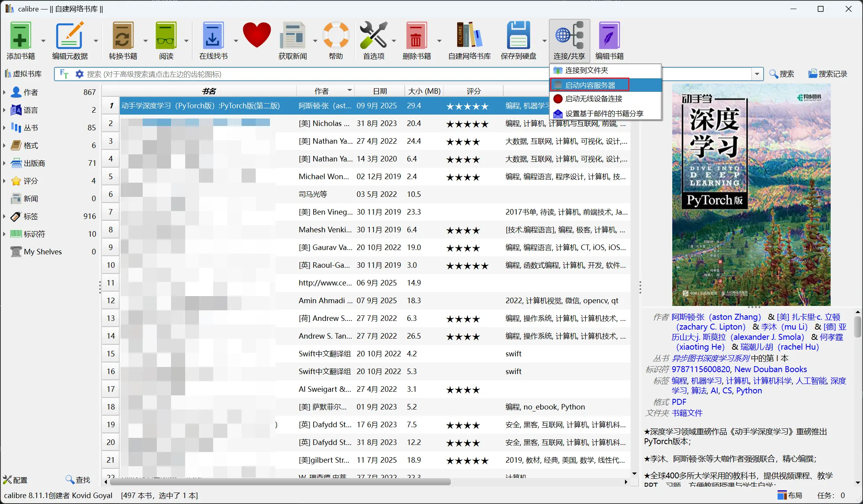Select 启动内容服务器 menu entry
Image resolution: width=863 pixels, height=504 pixels.
(605, 85)
